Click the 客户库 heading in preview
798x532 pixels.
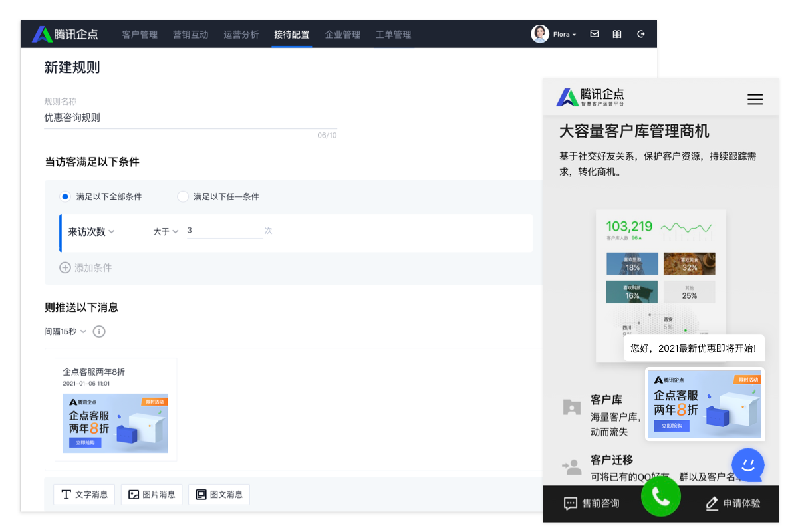[606, 400]
